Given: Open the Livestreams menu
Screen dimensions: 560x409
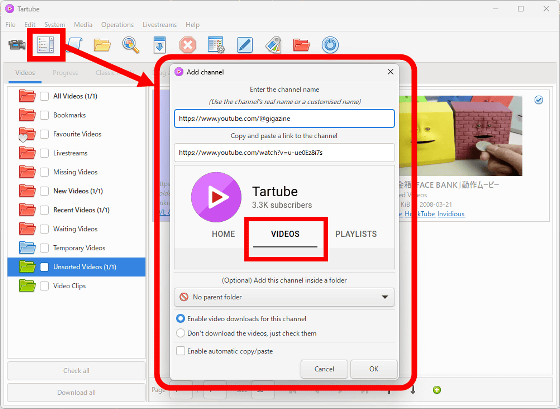Looking at the screenshot, I should (x=159, y=25).
